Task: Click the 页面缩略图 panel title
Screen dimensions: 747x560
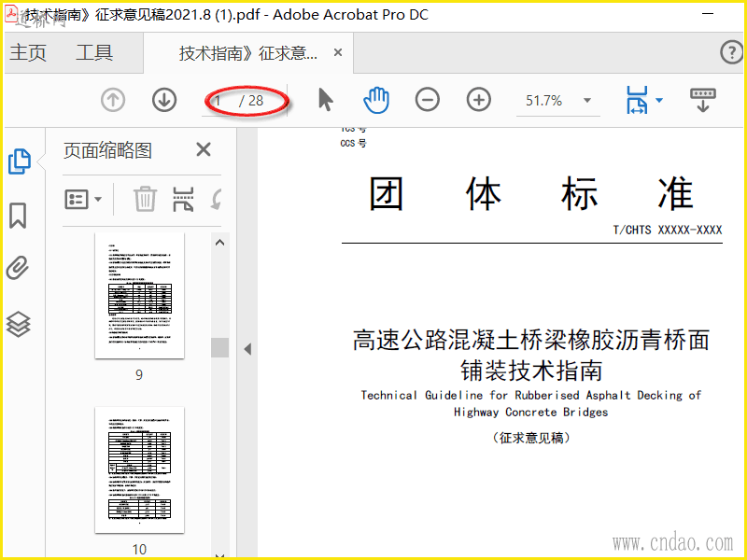Action: pyautogui.click(x=107, y=151)
